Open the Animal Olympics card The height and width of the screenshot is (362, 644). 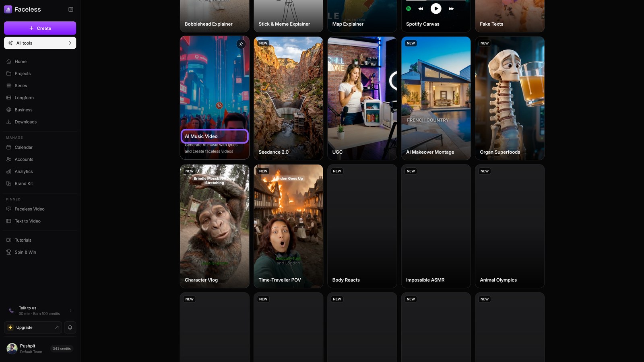510,226
